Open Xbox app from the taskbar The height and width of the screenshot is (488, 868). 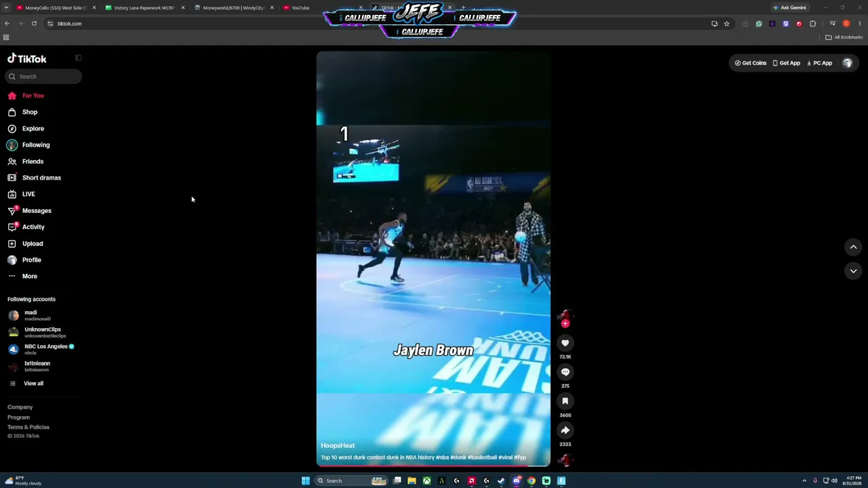pos(427,481)
